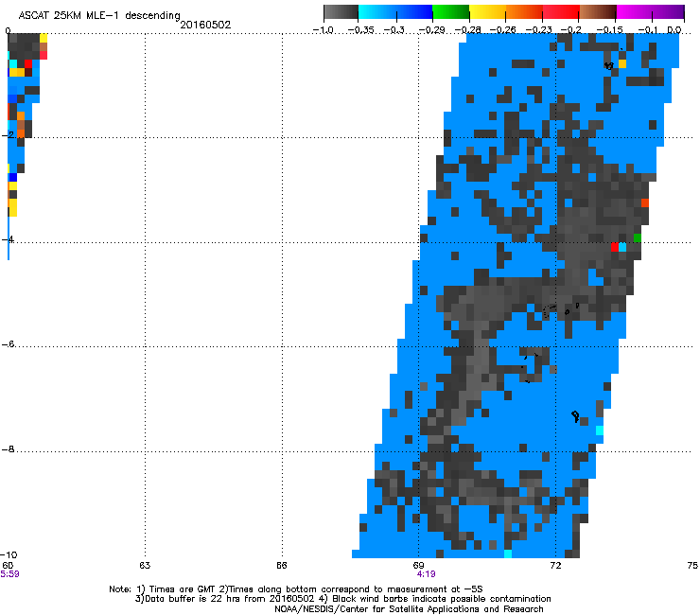Click the green data cell on swath's east edge
The height and width of the screenshot is (615, 700).
click(x=638, y=238)
